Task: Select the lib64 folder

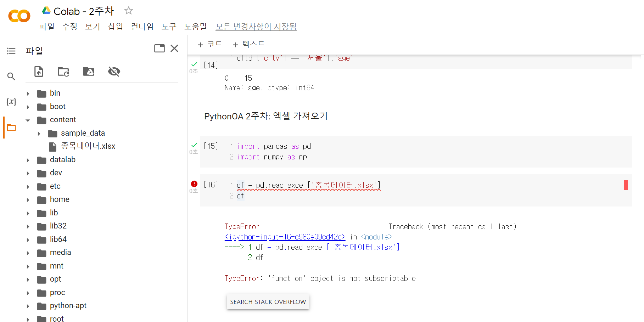Action: coord(58,239)
